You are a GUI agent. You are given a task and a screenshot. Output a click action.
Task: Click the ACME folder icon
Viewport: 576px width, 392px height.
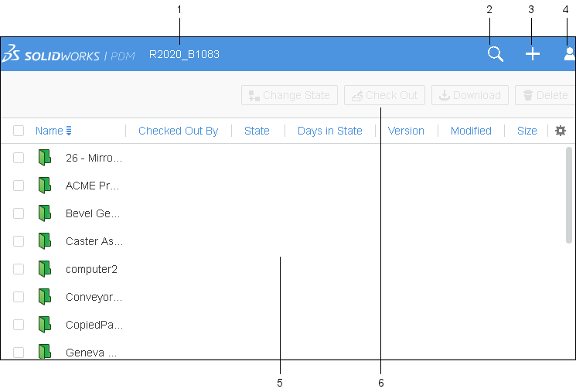45,186
